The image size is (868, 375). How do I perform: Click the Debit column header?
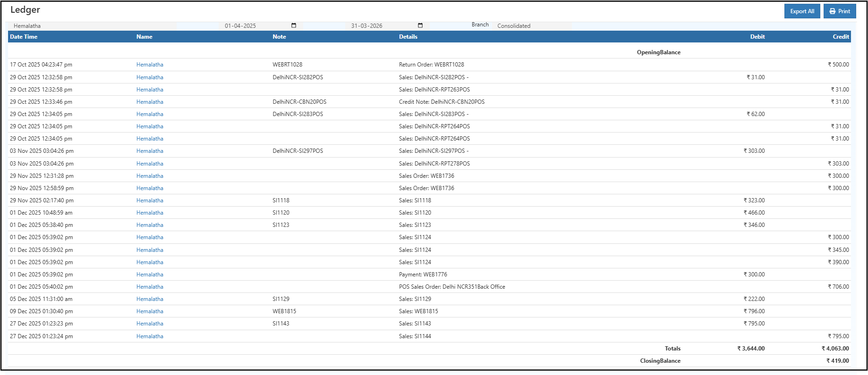tap(757, 37)
